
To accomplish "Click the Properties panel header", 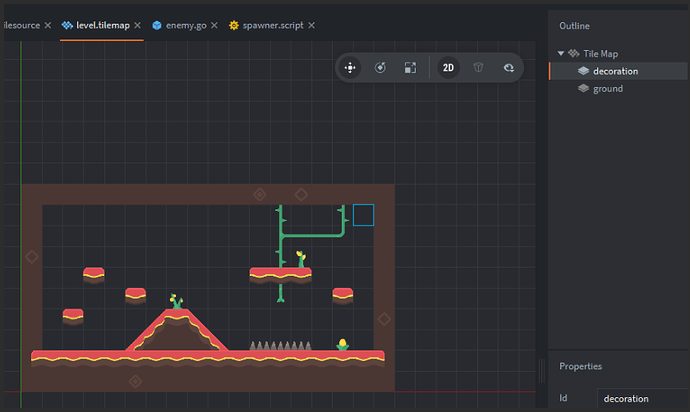I will click(580, 366).
